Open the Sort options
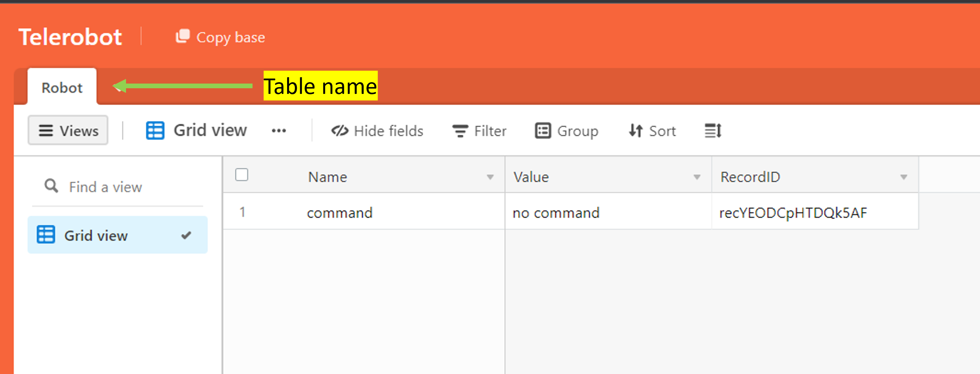This screenshot has width=980, height=374. click(x=652, y=131)
